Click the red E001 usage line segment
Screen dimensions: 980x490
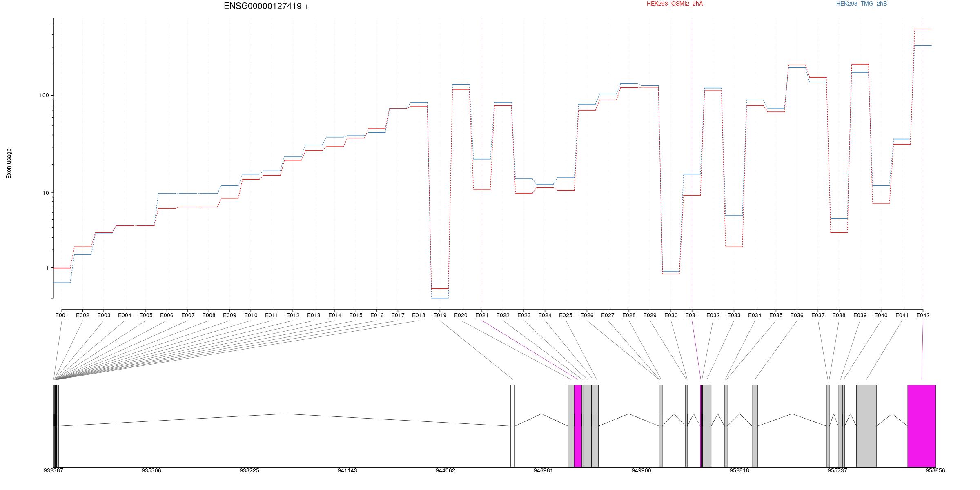(x=62, y=268)
